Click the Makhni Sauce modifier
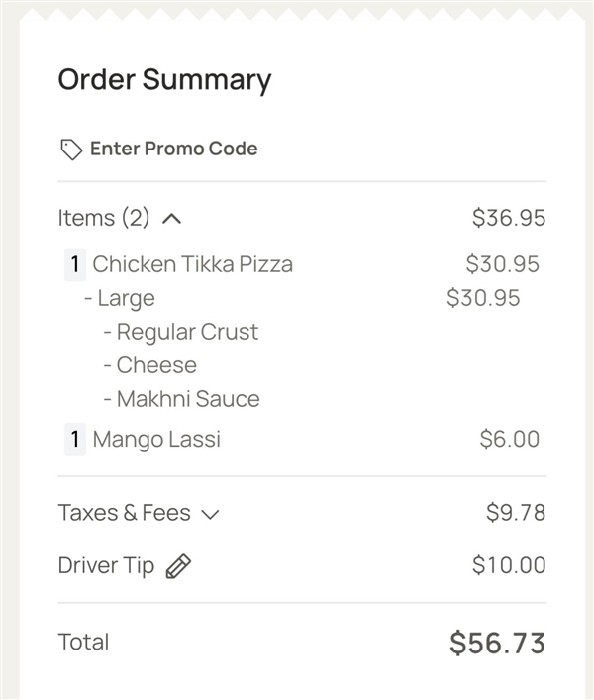This screenshot has height=700, width=594. [x=181, y=399]
